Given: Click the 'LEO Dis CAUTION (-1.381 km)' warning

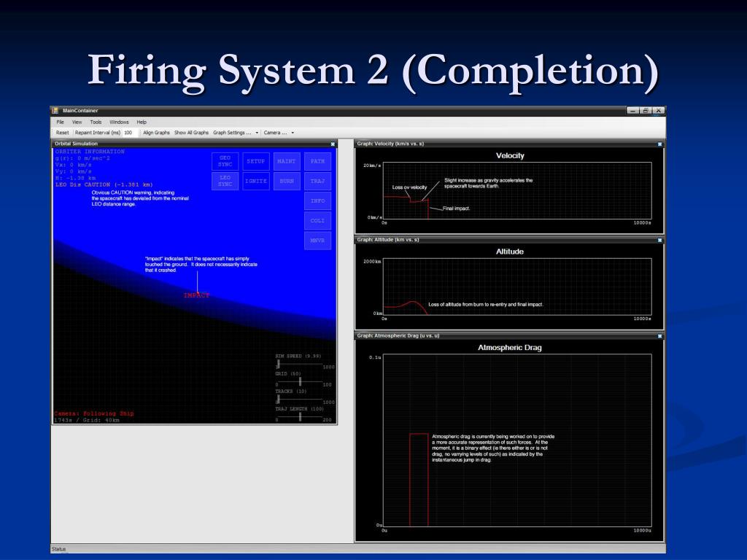Looking at the screenshot, I should [104, 184].
